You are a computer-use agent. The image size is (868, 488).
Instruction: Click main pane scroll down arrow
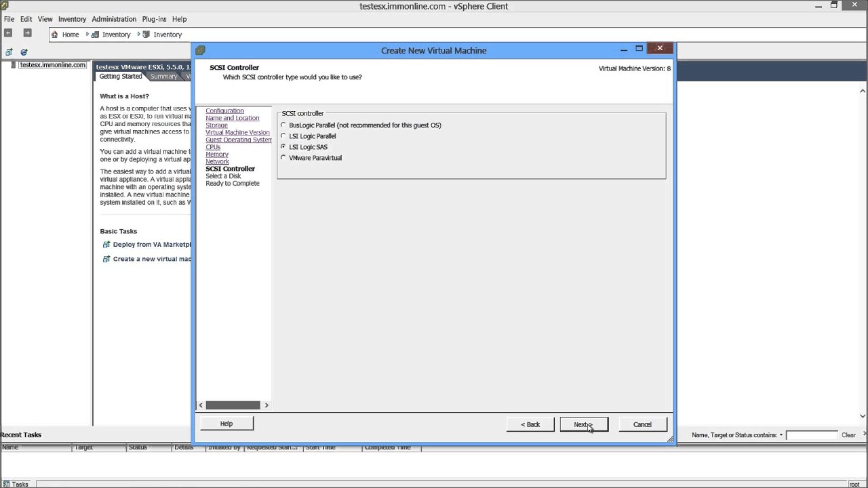click(863, 416)
